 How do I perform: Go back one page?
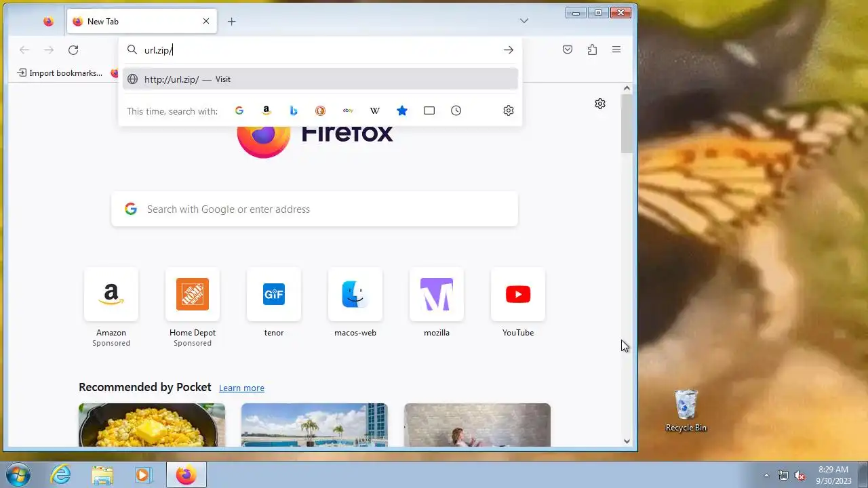click(x=24, y=49)
